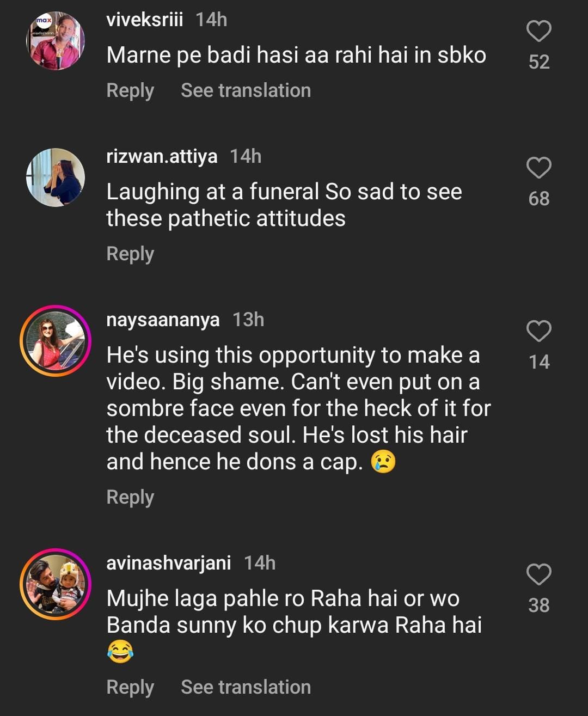
Task: Tap the 68 likes count
Action: click(538, 199)
